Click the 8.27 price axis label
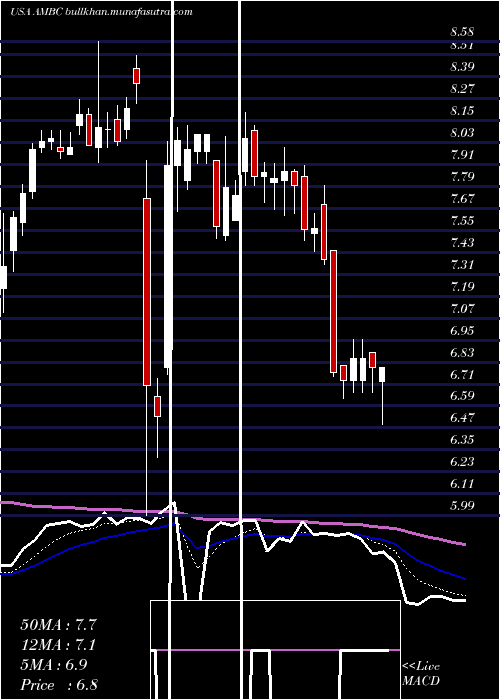Image resolution: width=500 pixels, height=700 pixels. click(462, 88)
